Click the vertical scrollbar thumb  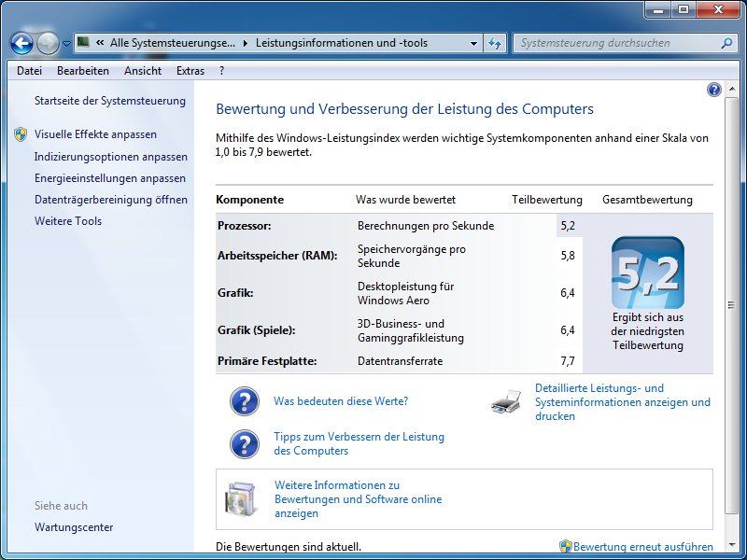coord(731,305)
